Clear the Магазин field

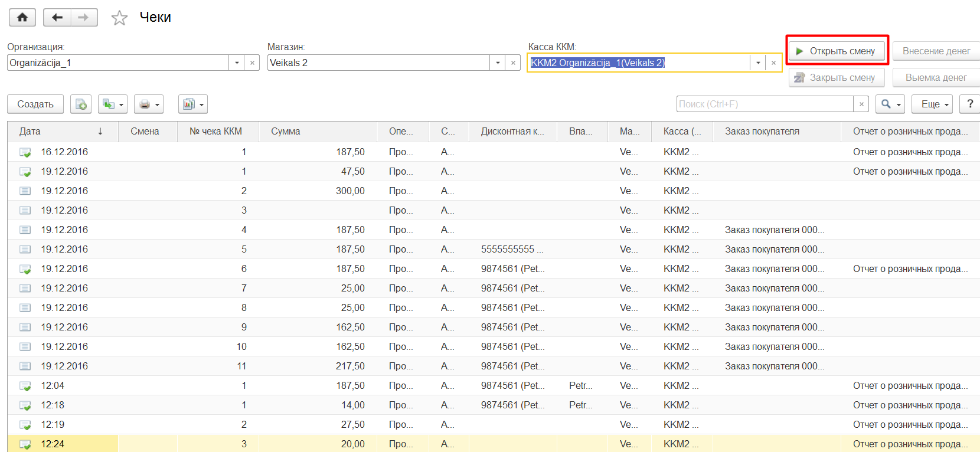pos(513,63)
